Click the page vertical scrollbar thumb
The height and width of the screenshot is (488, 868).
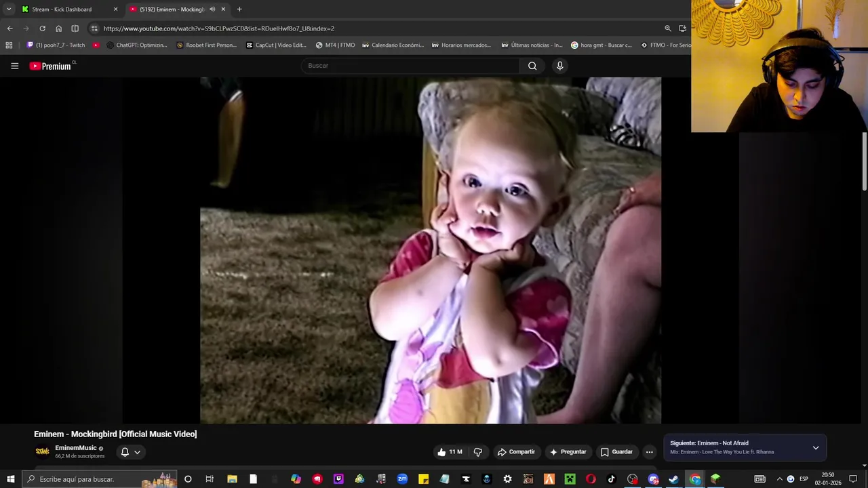[865, 161]
